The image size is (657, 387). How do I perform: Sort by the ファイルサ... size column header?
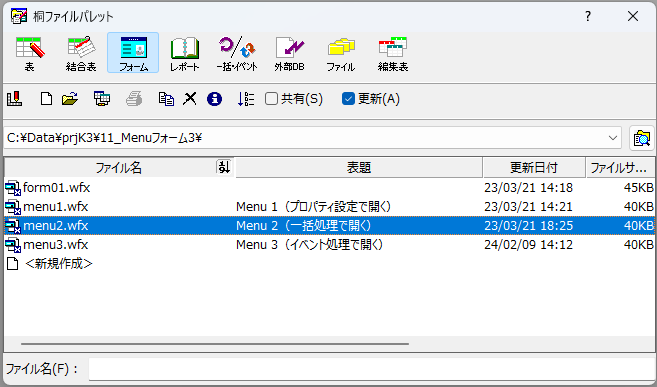click(620, 168)
